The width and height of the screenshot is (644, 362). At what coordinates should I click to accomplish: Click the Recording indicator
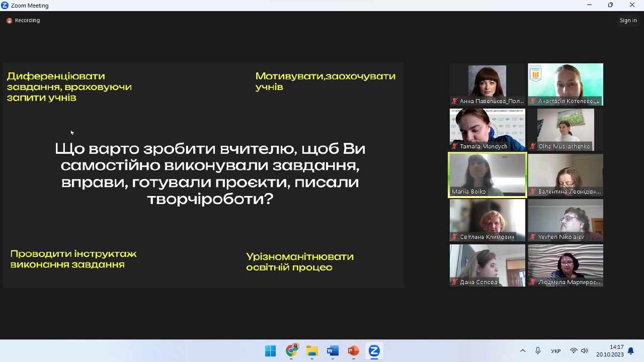23,21
